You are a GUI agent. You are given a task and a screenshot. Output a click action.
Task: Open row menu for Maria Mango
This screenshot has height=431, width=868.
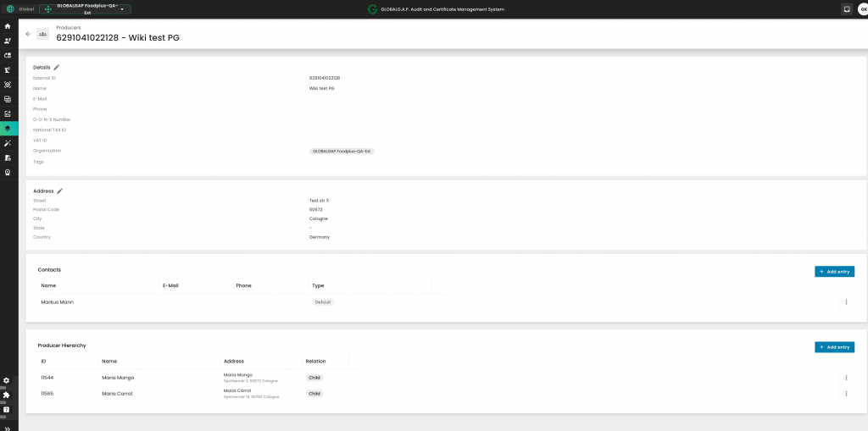coord(846,378)
